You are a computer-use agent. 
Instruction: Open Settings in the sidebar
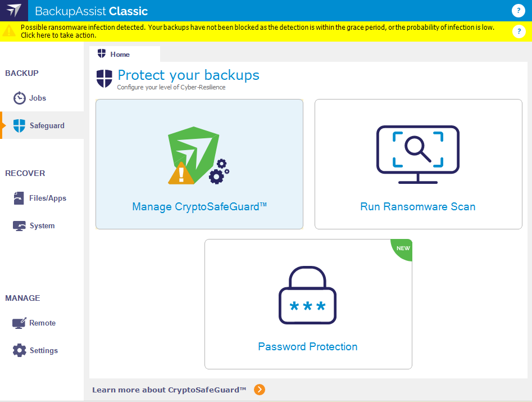[42, 350]
